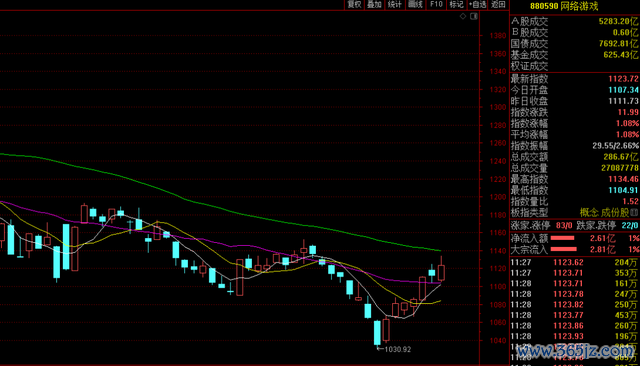Click the 净流入额 red bar
640x366 pixels.
(562, 238)
